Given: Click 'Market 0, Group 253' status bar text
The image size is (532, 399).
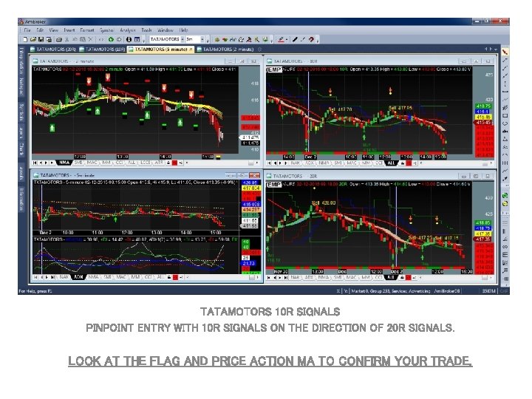Looking at the screenshot, I should 370,291.
